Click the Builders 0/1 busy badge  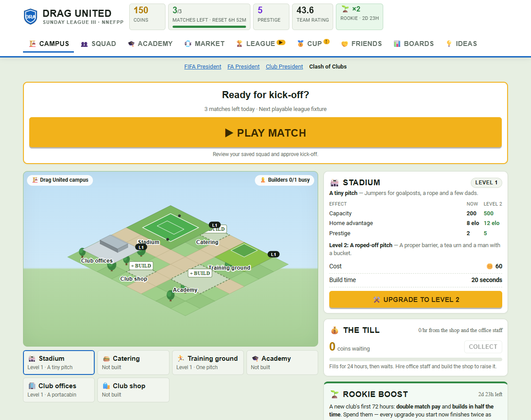click(285, 180)
